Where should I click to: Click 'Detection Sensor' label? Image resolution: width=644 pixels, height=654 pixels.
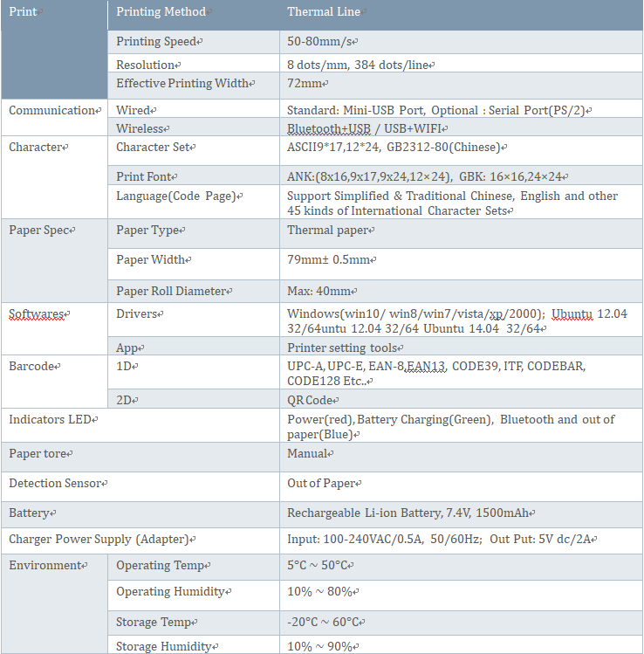point(55,484)
